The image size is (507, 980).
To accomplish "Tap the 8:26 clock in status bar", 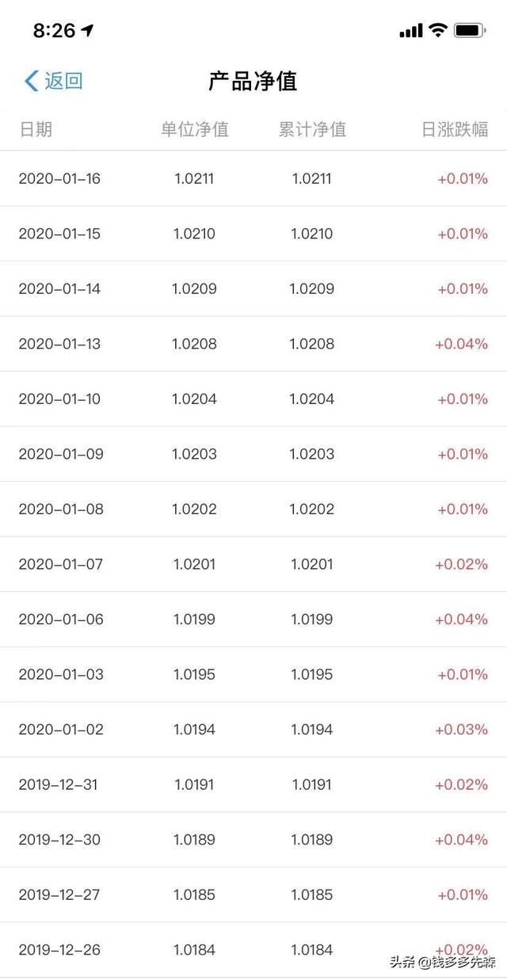I will 54,30.
